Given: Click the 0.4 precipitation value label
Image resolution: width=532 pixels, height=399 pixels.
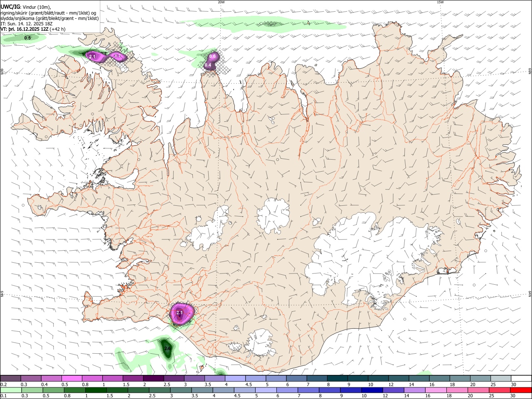Looking at the screenshot, I should [x=208, y=65].
